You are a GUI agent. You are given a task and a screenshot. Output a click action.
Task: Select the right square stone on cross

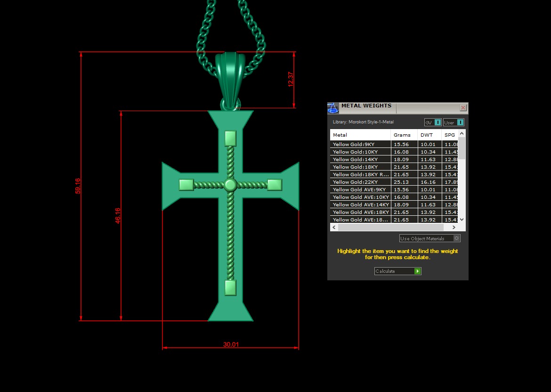pos(275,185)
